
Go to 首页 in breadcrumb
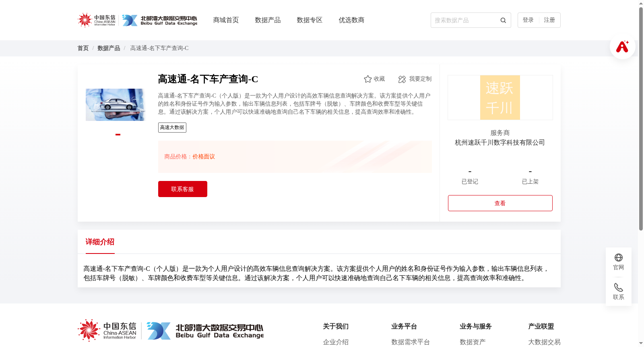coord(83,48)
